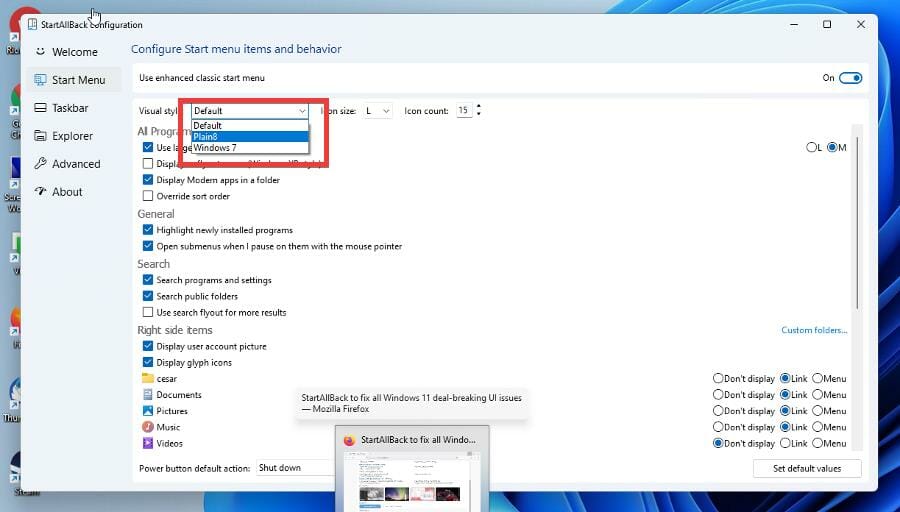Set cesar to Menu
This screenshot has width=900, height=512.
pos(817,378)
